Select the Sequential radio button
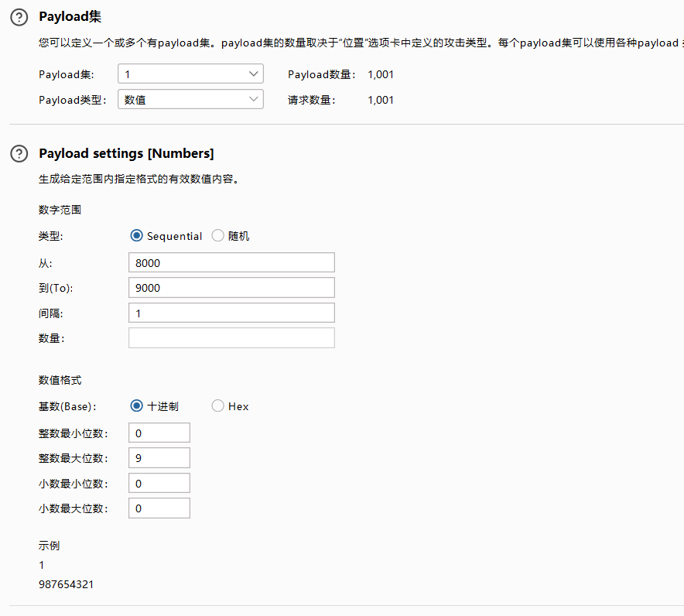This screenshot has width=684, height=616. click(138, 236)
